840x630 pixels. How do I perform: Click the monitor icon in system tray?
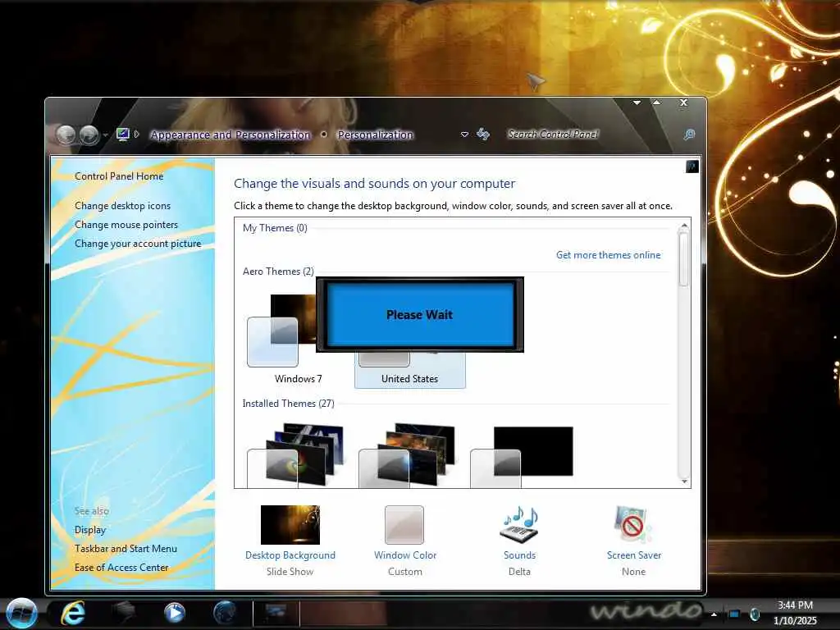click(734, 614)
